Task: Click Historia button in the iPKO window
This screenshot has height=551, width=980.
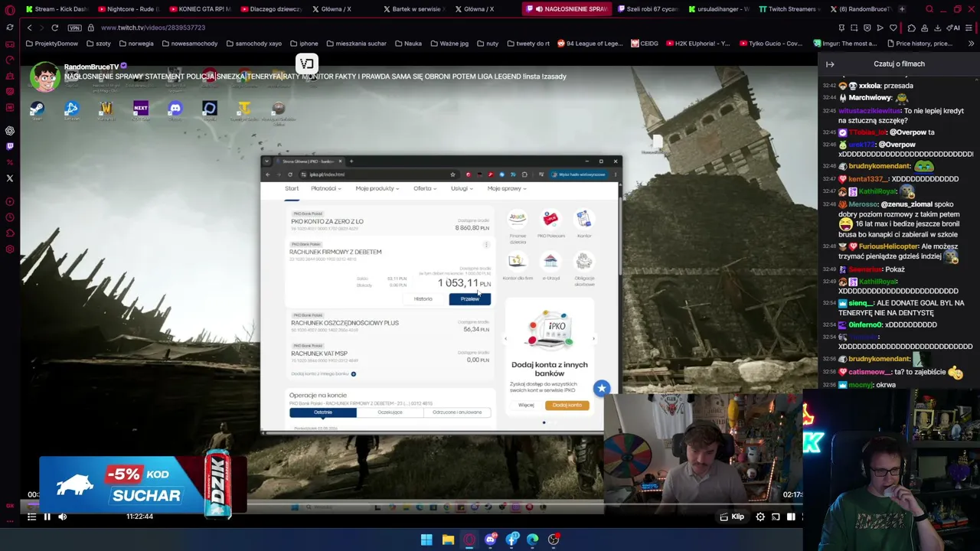Action: [423, 299]
